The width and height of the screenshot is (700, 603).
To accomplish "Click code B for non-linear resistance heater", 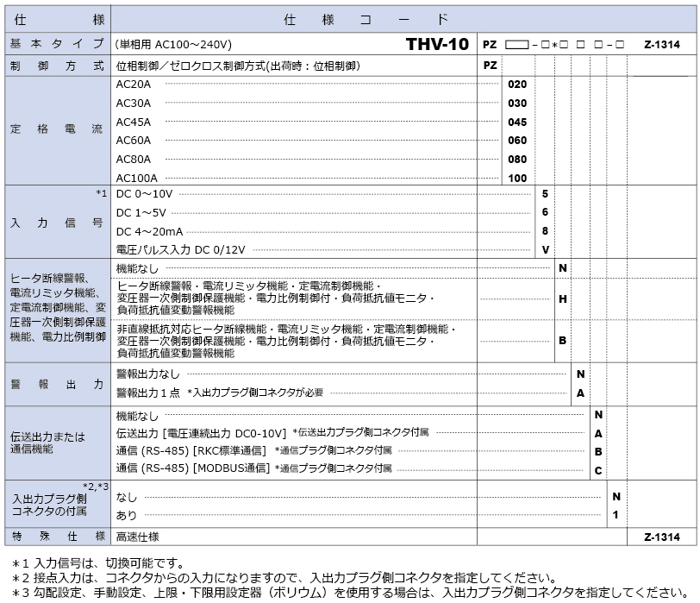I will 562,341.
